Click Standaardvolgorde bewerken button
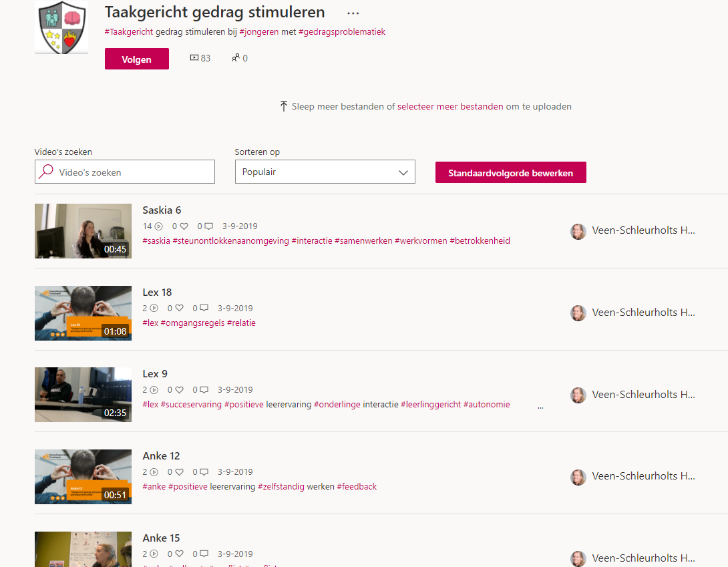728x567 pixels. [510, 172]
